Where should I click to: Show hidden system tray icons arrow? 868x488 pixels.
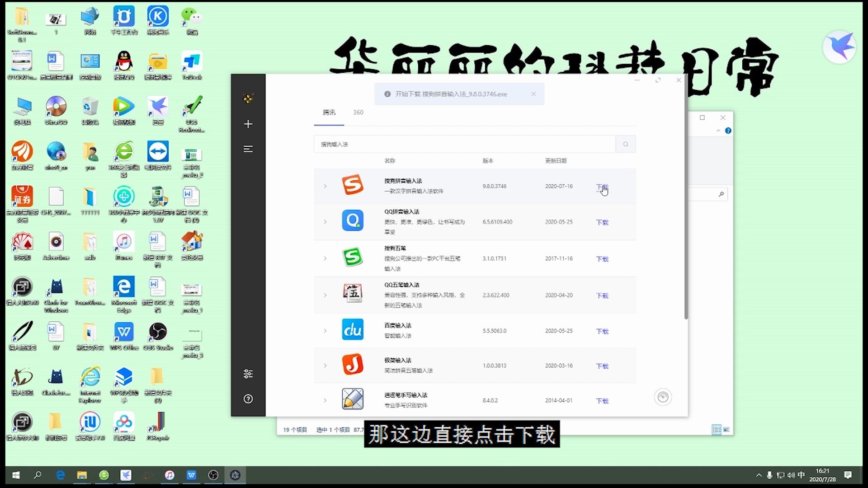click(x=759, y=475)
